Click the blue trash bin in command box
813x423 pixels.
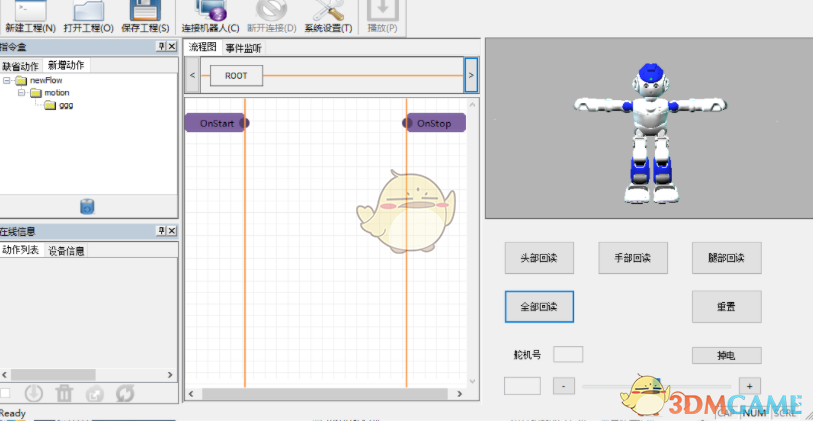87,206
